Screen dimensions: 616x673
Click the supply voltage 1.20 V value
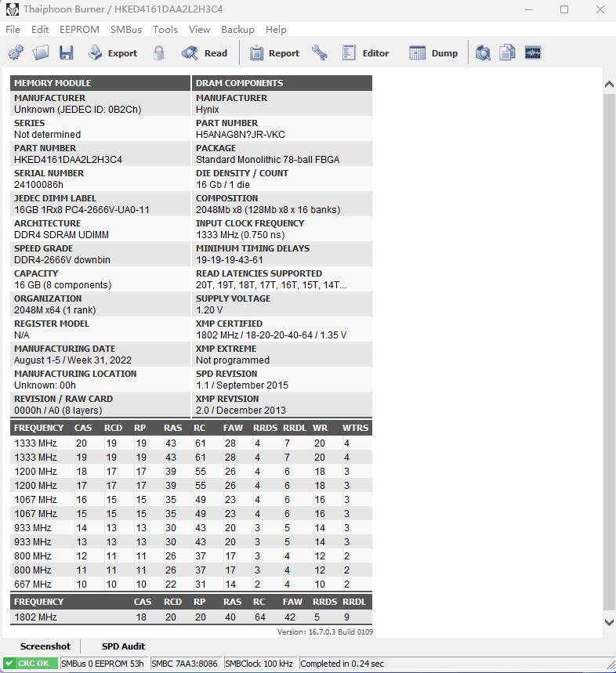(x=209, y=310)
